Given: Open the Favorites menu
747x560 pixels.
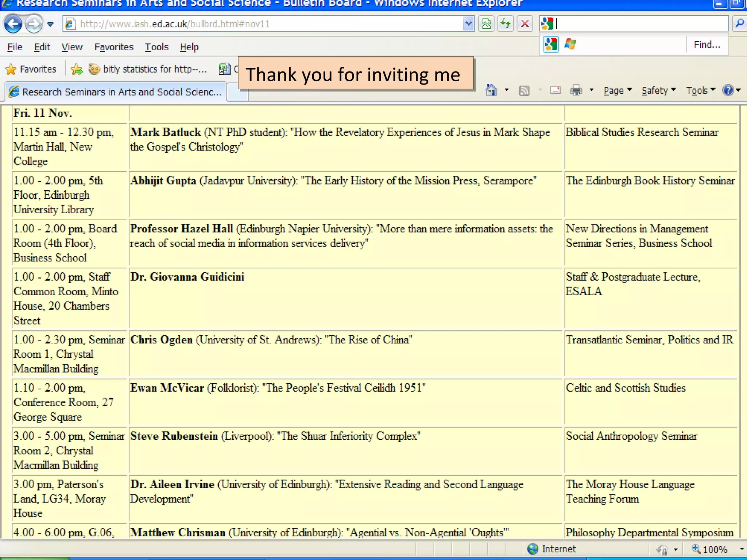Looking at the screenshot, I should tap(114, 47).
